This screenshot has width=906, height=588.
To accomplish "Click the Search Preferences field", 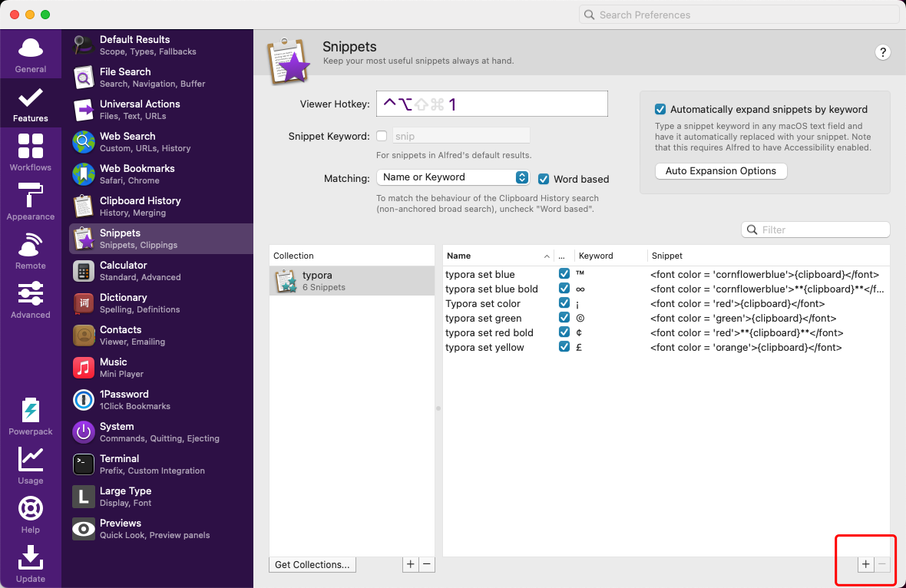I will coord(739,15).
